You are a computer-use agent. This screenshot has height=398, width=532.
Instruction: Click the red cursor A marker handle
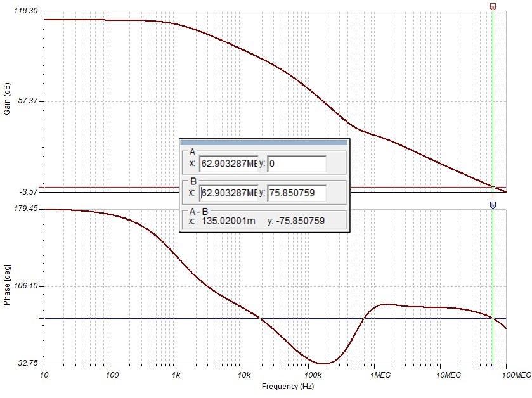(493, 6)
